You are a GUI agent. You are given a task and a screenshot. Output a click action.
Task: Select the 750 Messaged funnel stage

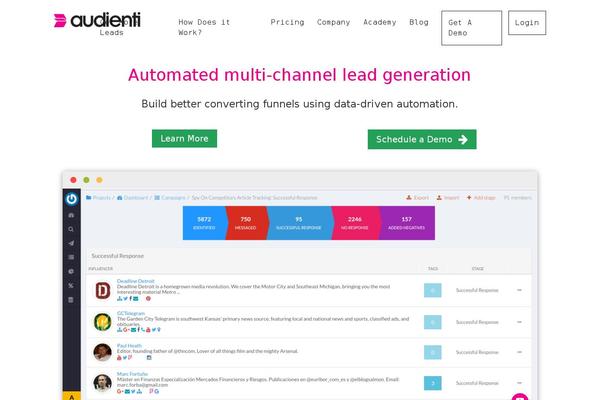point(246,223)
